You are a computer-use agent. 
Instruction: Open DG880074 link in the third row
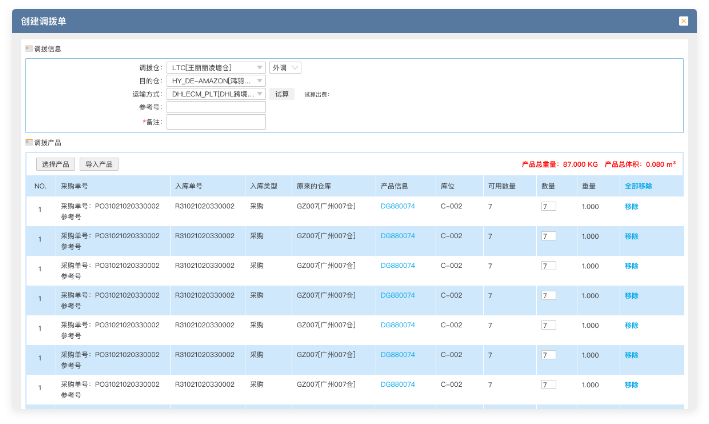pyautogui.click(x=397, y=266)
